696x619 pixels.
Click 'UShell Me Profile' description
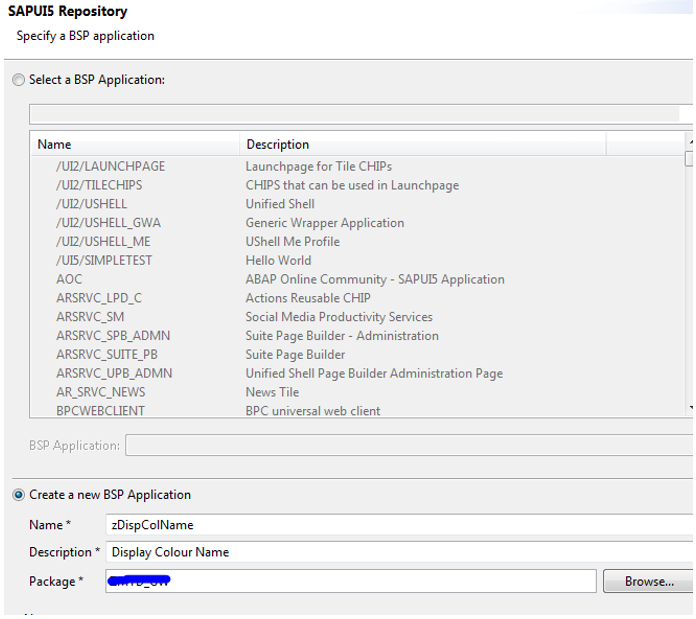[293, 242]
